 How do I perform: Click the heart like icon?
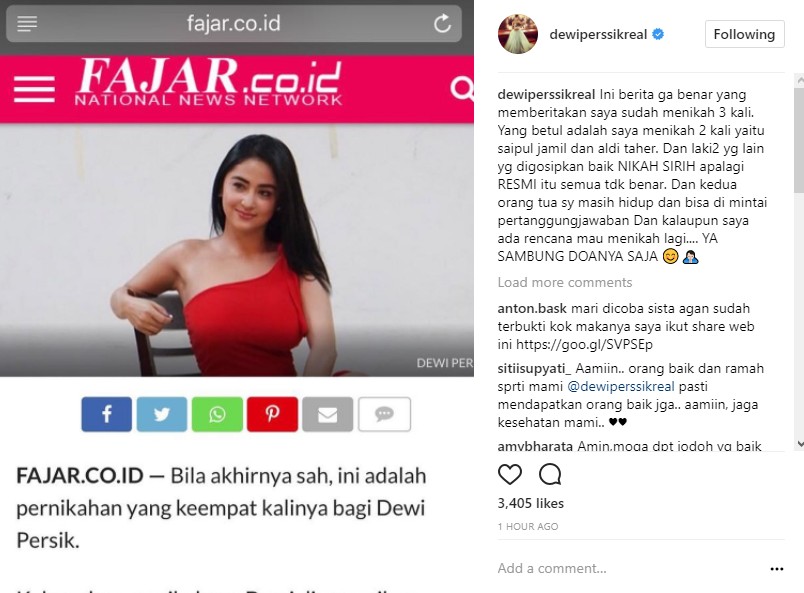pyautogui.click(x=510, y=475)
